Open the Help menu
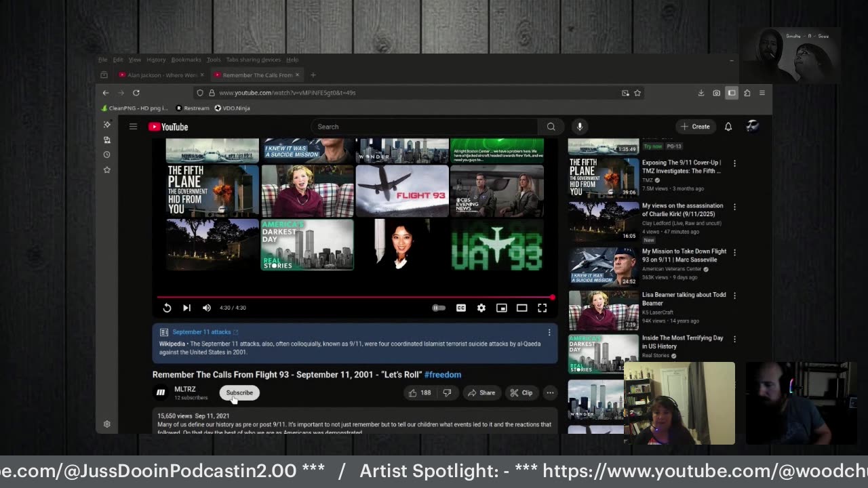The width and height of the screenshot is (868, 488). [x=292, y=60]
